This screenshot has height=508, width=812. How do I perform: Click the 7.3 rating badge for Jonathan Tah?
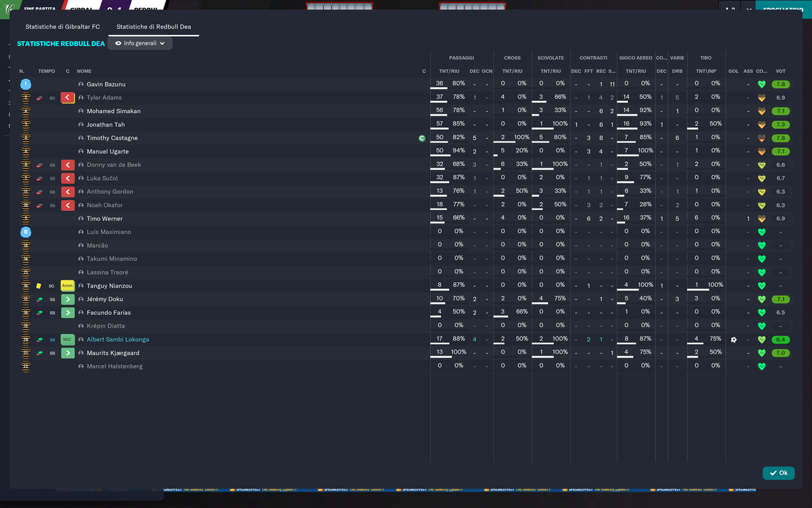tap(780, 125)
